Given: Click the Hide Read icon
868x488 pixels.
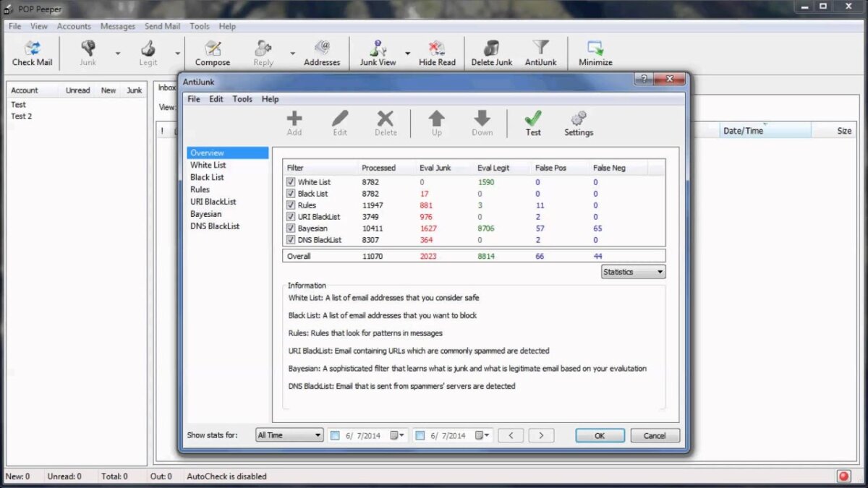Looking at the screenshot, I should tap(437, 48).
